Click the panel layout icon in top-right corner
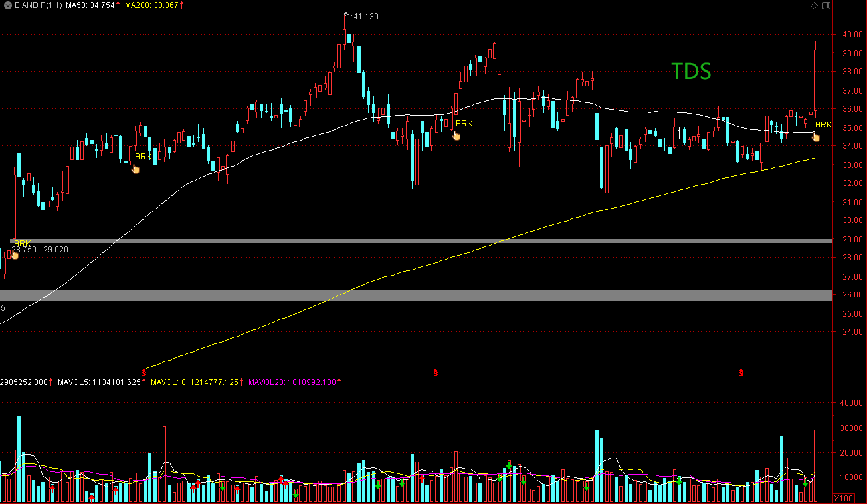Viewport: 867px width, 504px height. tap(826, 5)
